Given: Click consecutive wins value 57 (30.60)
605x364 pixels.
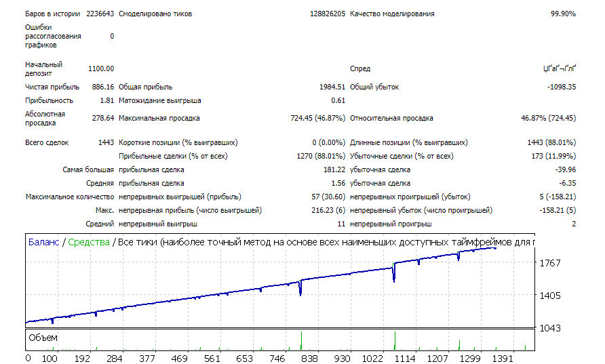Looking at the screenshot, I should 328,197.
